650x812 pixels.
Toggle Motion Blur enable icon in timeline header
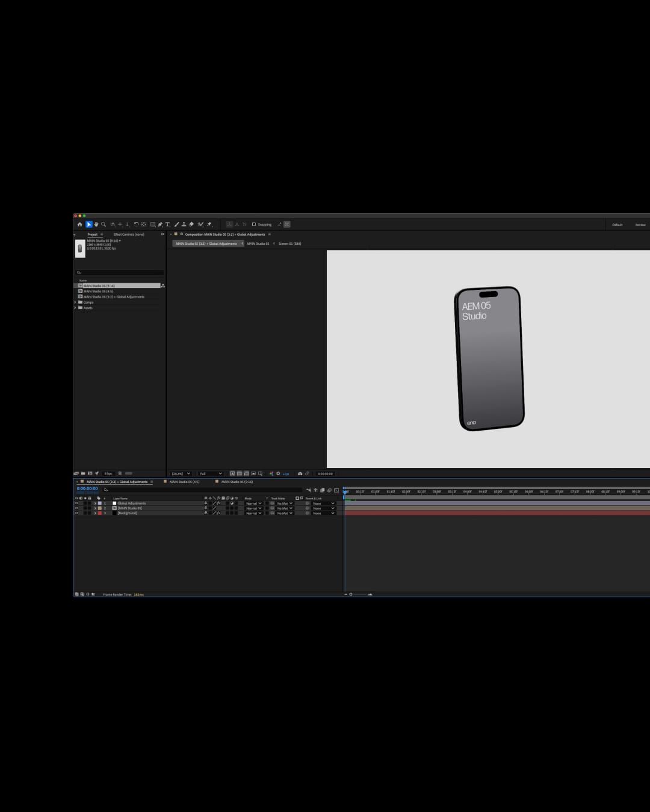(x=329, y=490)
